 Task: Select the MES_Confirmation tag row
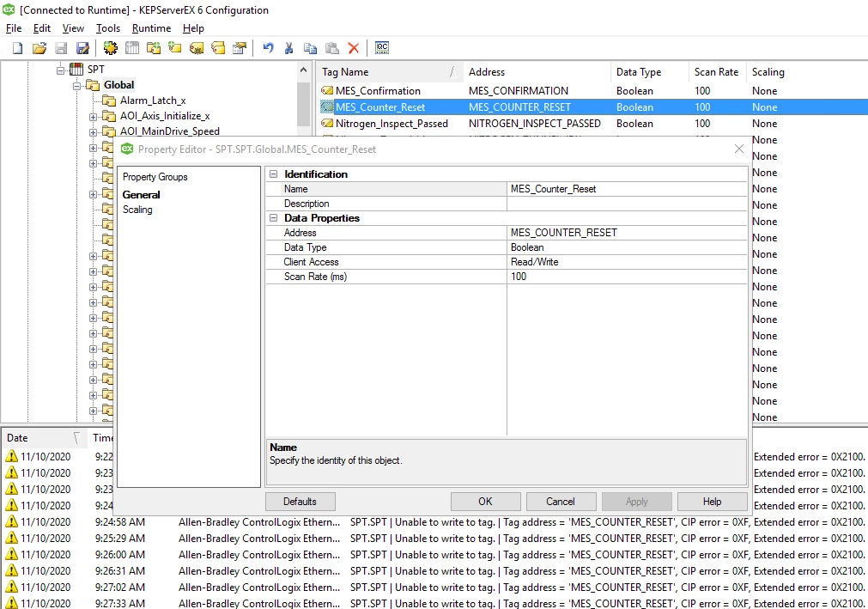pos(593,91)
